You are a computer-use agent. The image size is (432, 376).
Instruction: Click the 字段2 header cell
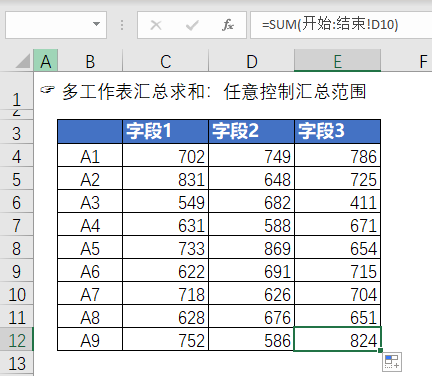[252, 132]
